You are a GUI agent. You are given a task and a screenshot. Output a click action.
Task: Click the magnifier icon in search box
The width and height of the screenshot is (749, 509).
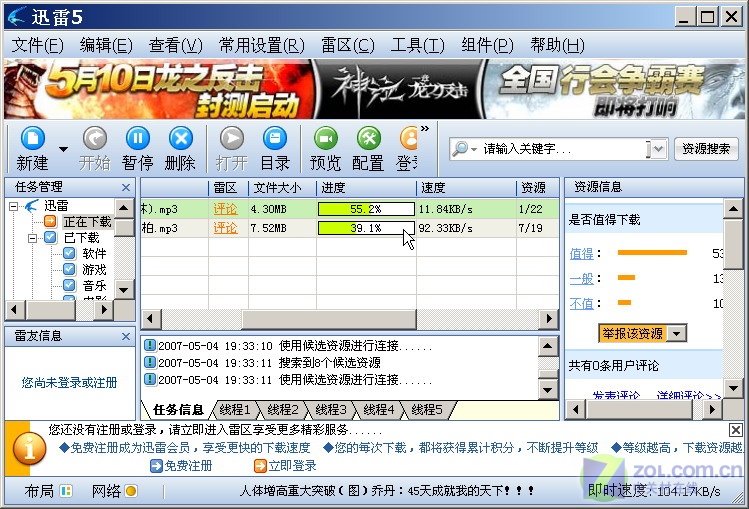tap(460, 148)
